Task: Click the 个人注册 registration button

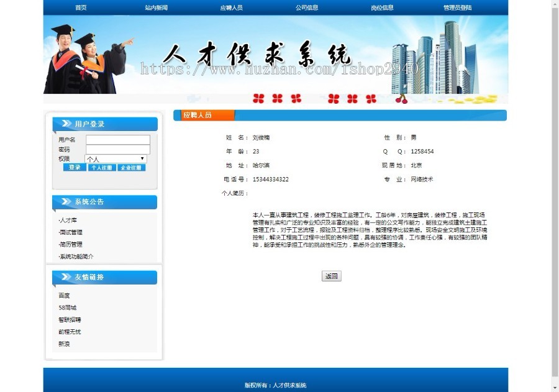Action: (x=101, y=168)
